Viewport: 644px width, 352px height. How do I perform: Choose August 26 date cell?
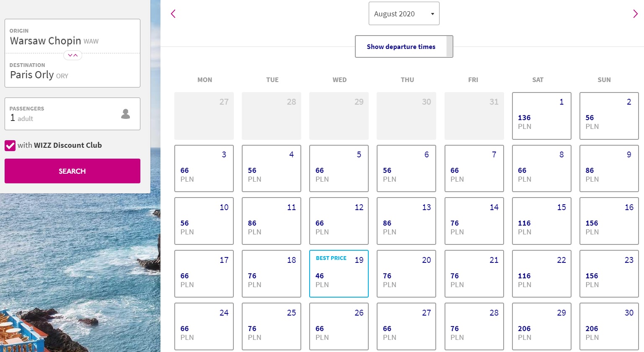coord(339,326)
